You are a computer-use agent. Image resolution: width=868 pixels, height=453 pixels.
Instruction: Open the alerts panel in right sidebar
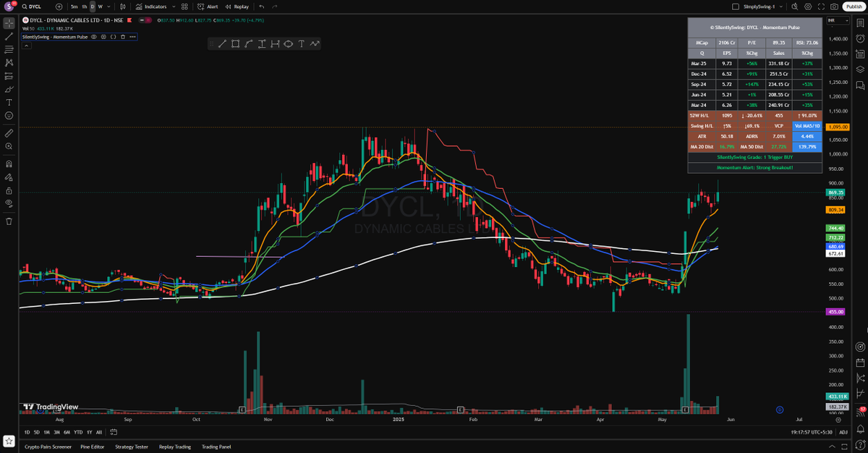tap(861, 39)
